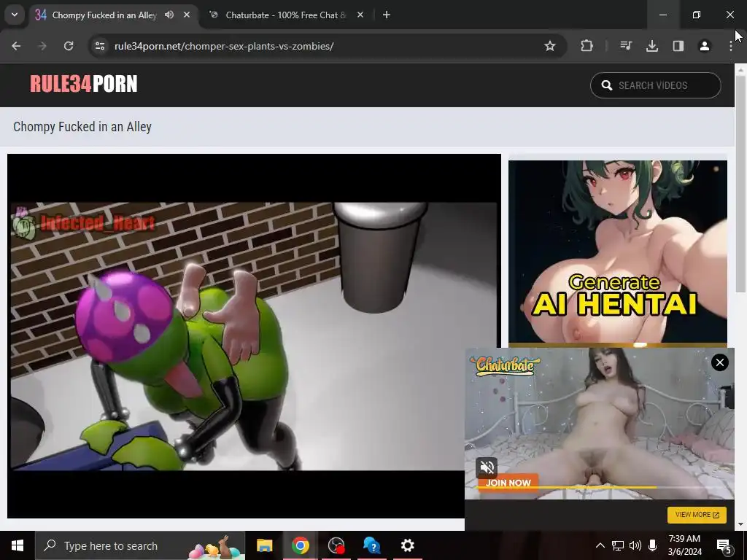Click the page scrollbar thumb
This screenshot has height=560, width=747.
pyautogui.click(x=741, y=183)
